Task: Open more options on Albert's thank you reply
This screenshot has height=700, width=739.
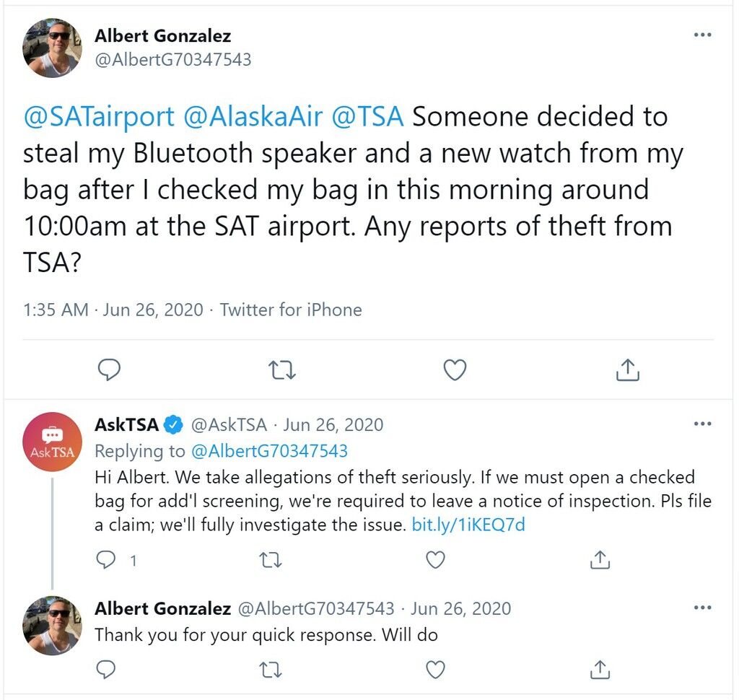Action: (702, 608)
